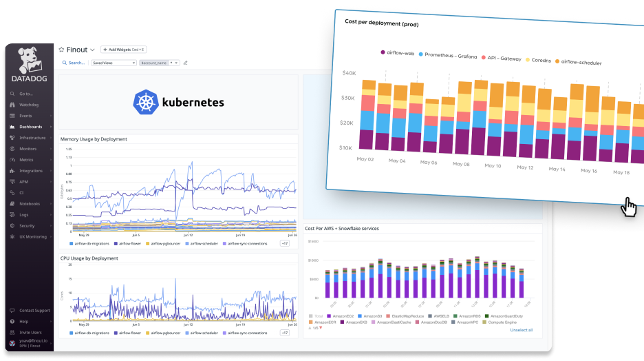Expand +17 more series in Memory Usage legend
This screenshot has width=644, height=361.
click(285, 244)
